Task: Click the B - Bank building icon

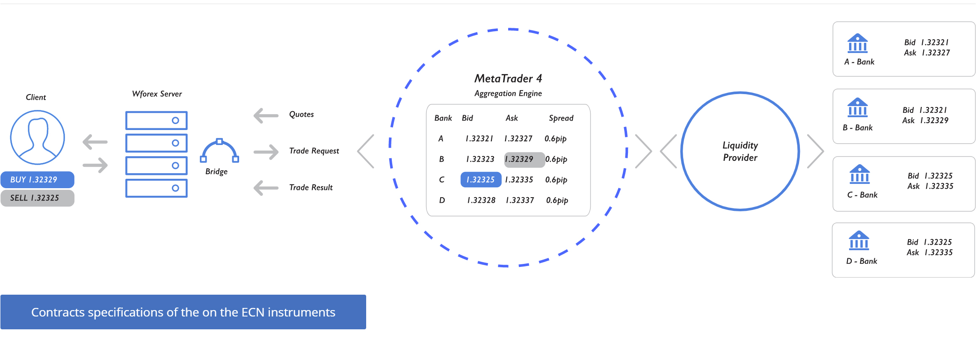Action: coord(858,108)
